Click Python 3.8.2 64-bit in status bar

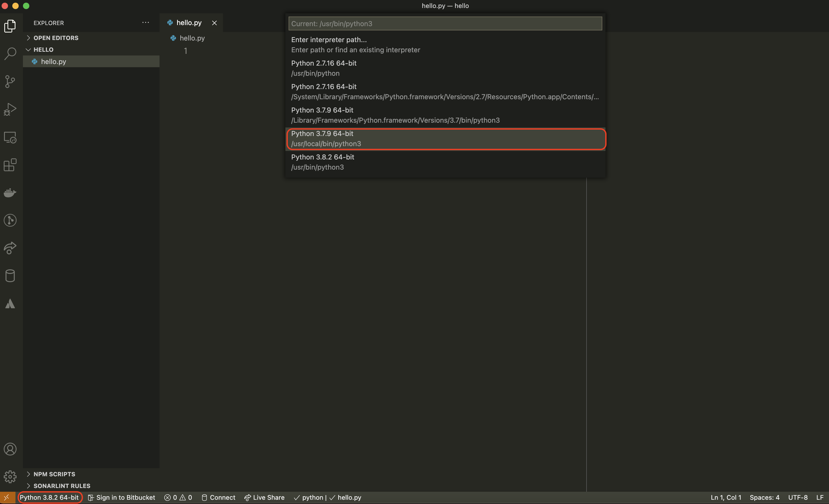point(49,498)
